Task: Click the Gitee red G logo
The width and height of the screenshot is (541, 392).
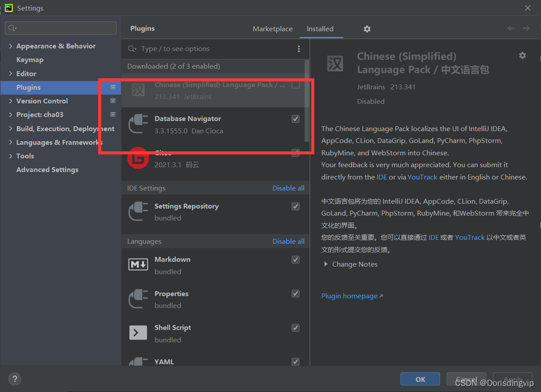Action: (x=138, y=159)
